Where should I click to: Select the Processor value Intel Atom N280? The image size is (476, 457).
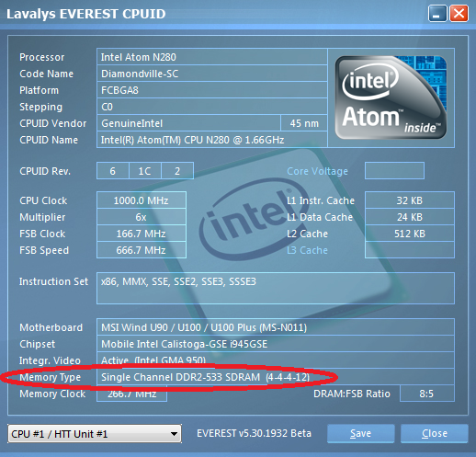pyautogui.click(x=212, y=57)
